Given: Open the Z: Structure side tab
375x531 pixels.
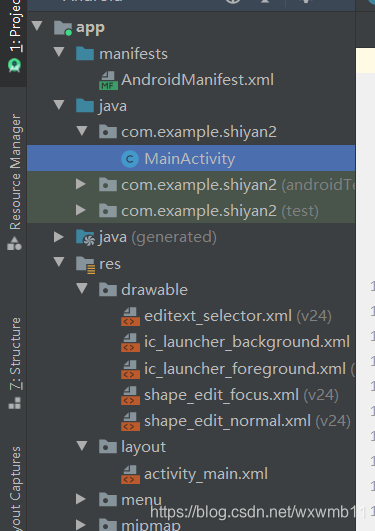Looking at the screenshot, I should (15, 363).
